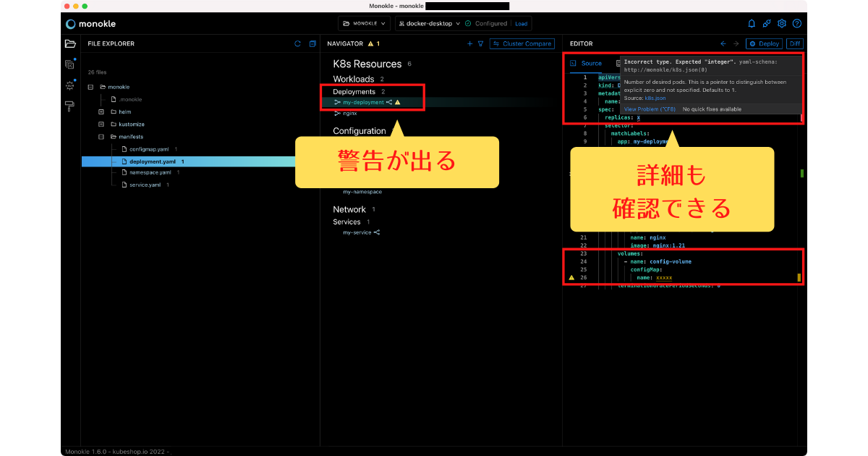Click the reload folder icon in File Explorer

297,43
